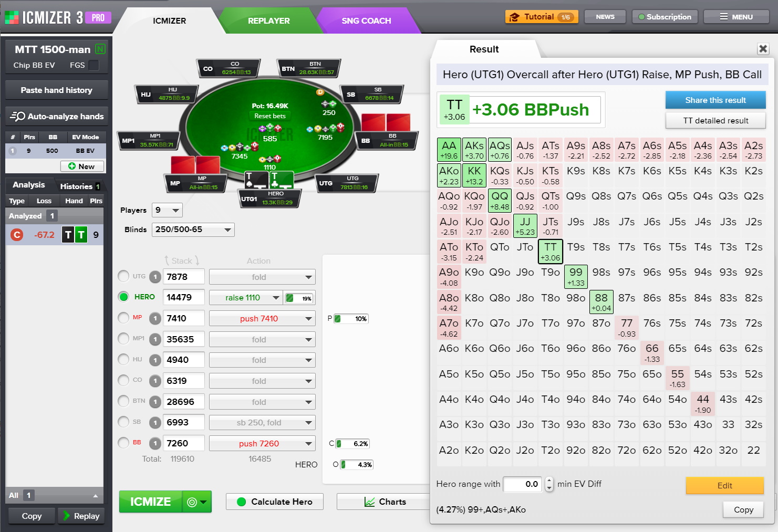778x532 pixels.
Task: Click the Tutorial graduation cap icon
Action: (514, 17)
